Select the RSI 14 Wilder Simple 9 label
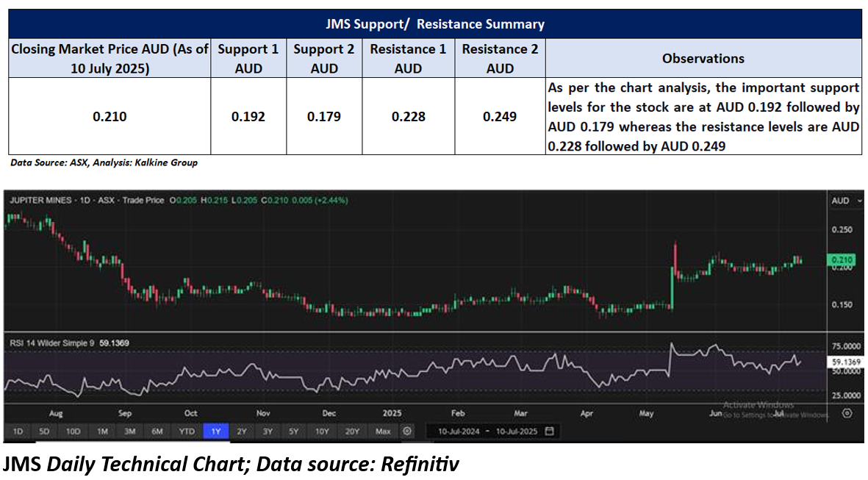This screenshot has width=868, height=480. 51,343
